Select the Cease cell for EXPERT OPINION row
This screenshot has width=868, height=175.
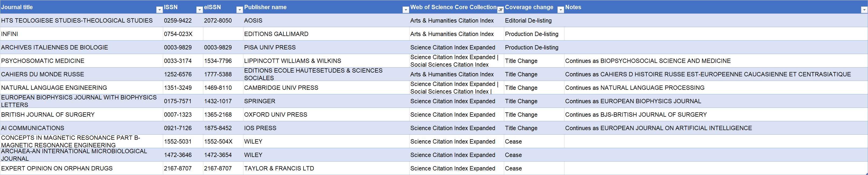tap(534, 169)
